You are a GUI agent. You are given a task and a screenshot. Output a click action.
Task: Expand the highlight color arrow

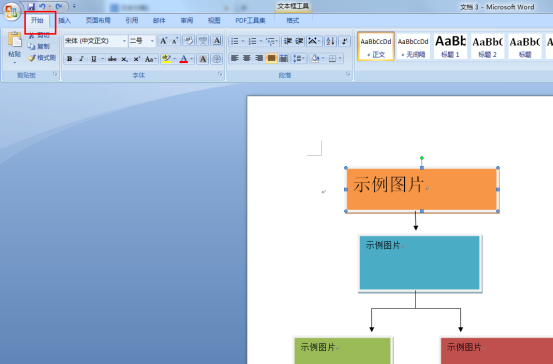coord(174,59)
